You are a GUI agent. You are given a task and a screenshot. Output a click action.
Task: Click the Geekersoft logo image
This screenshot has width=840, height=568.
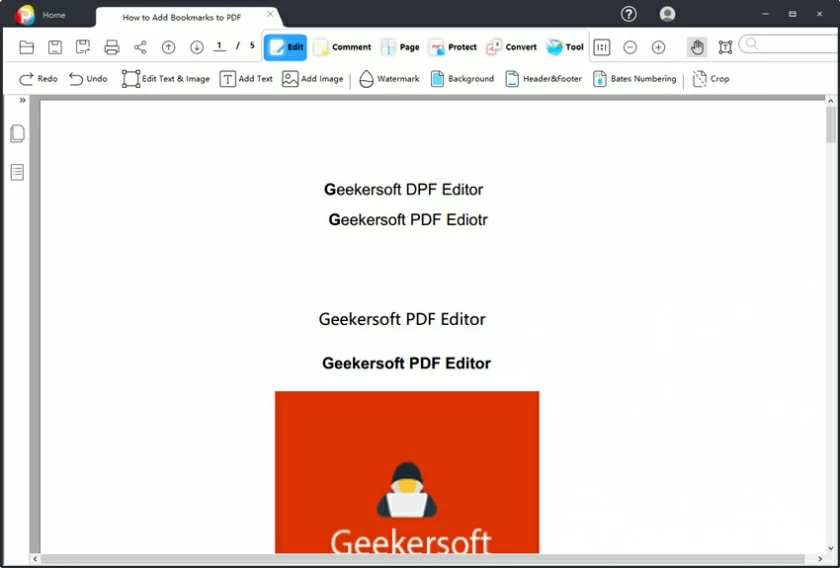click(407, 472)
